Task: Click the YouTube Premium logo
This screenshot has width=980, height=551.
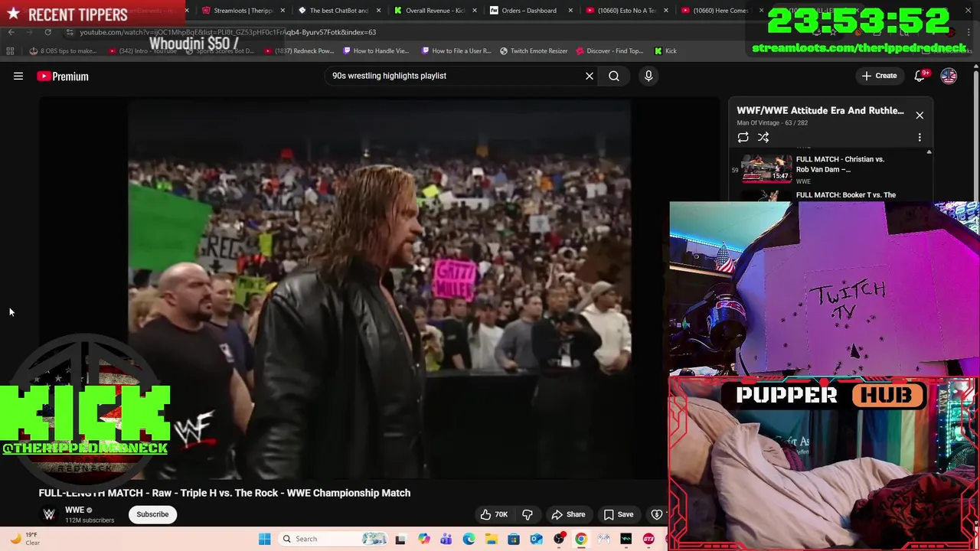Action: coord(63,76)
